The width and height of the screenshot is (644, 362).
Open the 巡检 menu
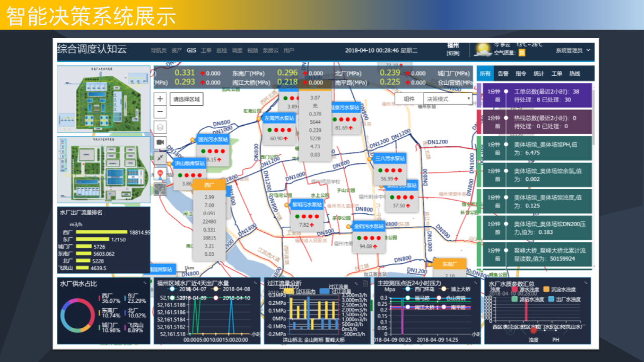[x=221, y=50]
